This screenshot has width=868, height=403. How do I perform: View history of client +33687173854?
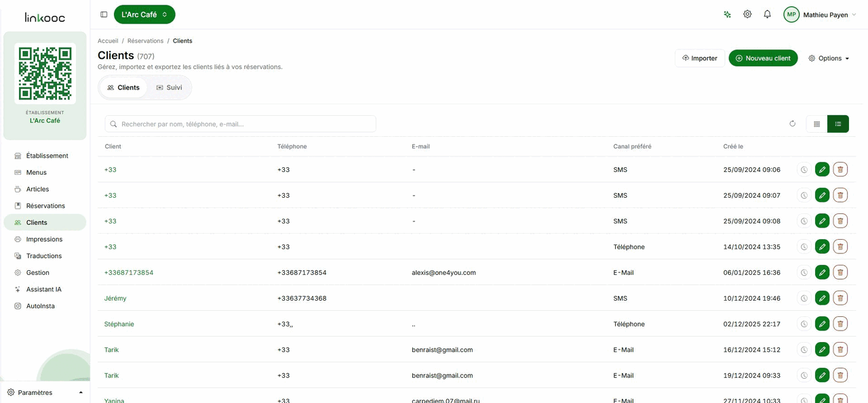pos(804,273)
